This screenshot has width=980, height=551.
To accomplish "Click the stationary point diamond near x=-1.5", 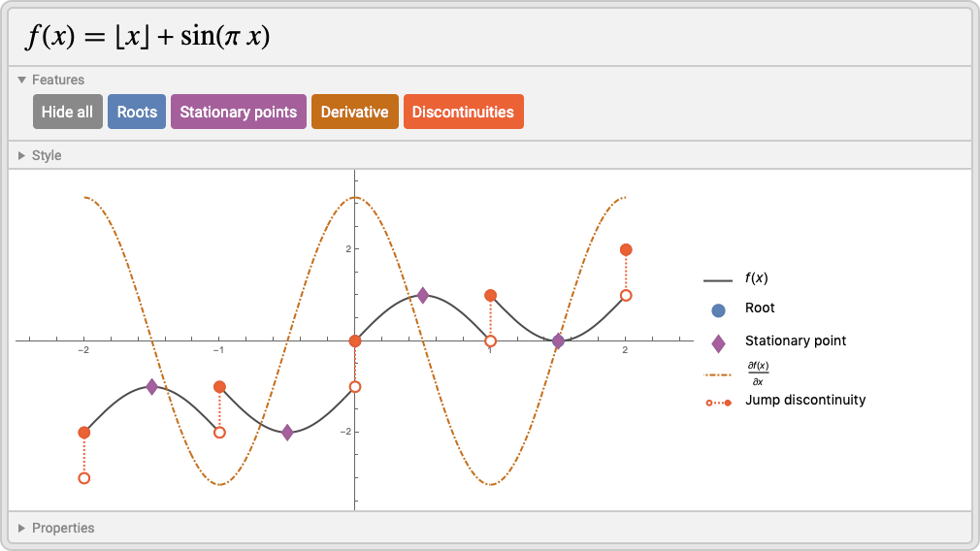I will coord(152,387).
